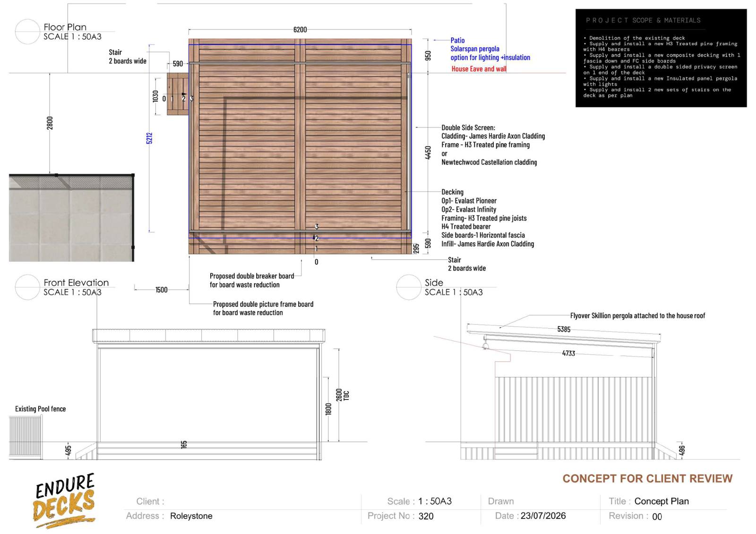This screenshot has height=534, width=756.
Task: Click the project number '320'
Action: click(426, 516)
